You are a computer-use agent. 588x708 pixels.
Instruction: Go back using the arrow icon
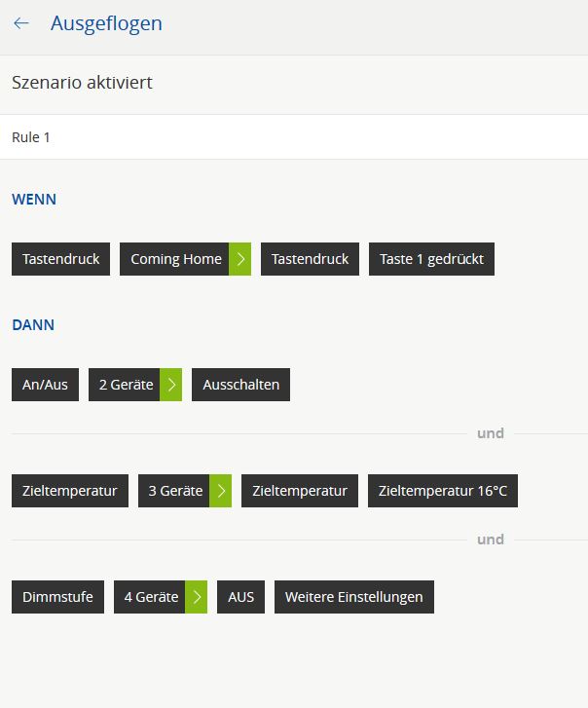(21, 23)
